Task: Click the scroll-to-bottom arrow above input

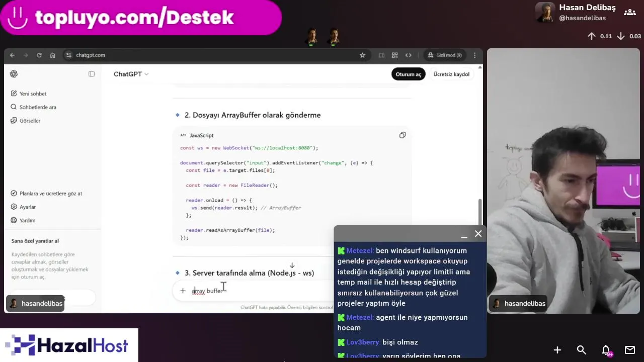Action: (292, 265)
